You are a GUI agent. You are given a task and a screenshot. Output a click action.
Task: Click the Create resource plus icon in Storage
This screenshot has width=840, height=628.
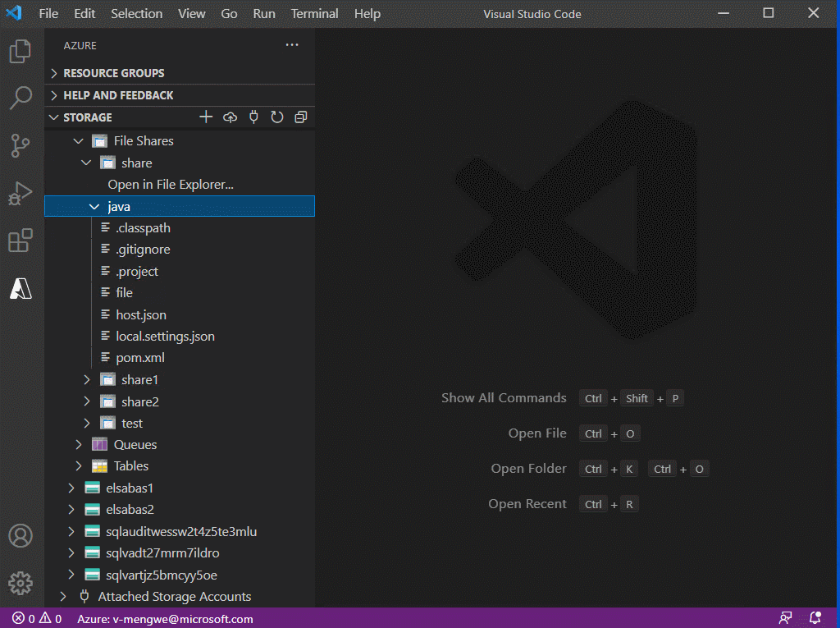(206, 117)
